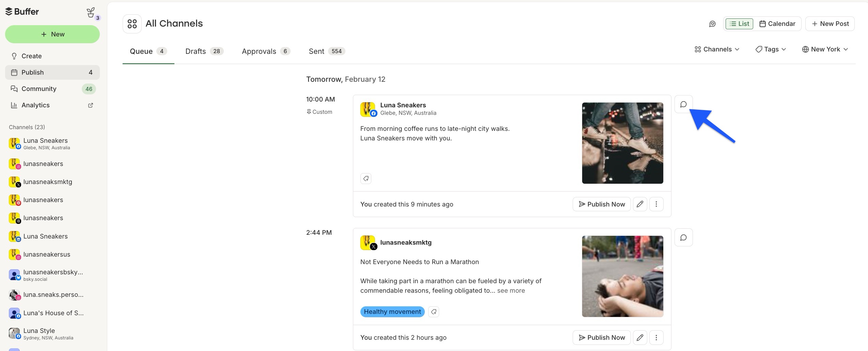
Task: Edit the lunasneaksmktg post with pencil
Action: coord(640,337)
